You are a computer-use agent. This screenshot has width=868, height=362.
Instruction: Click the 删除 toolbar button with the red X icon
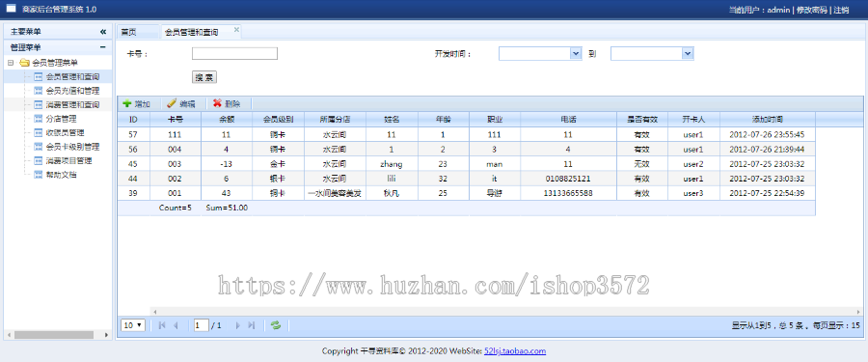pos(227,103)
